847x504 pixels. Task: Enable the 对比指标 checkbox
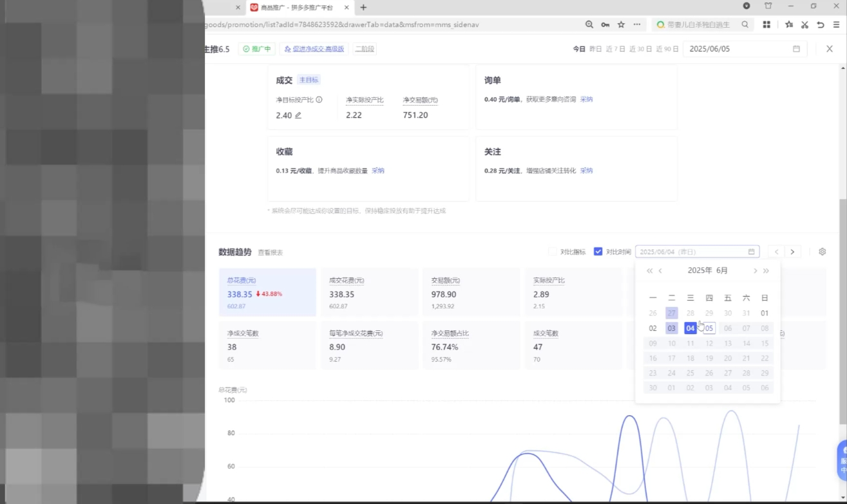(x=553, y=251)
